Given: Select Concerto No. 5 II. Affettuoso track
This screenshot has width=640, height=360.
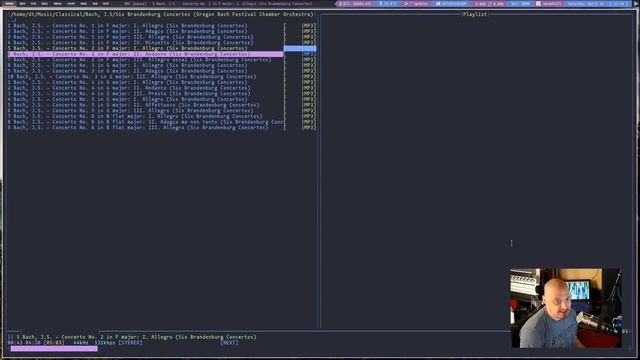Looking at the screenshot, I should coord(133,105).
